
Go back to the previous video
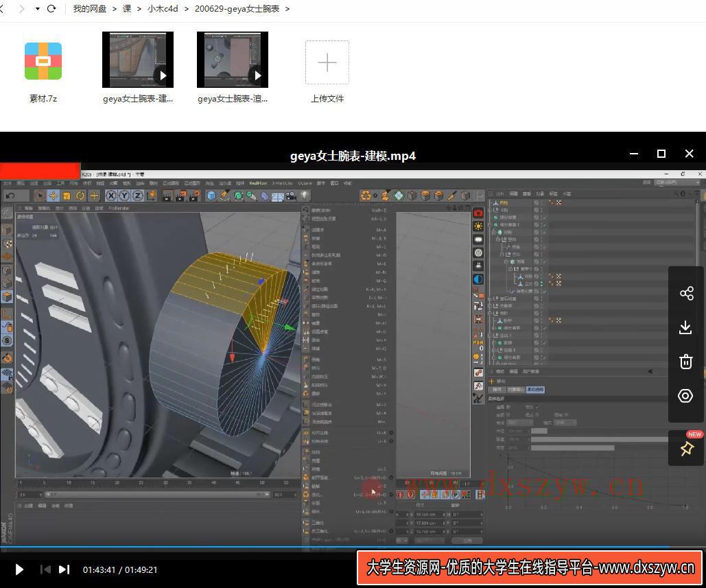coord(45,569)
